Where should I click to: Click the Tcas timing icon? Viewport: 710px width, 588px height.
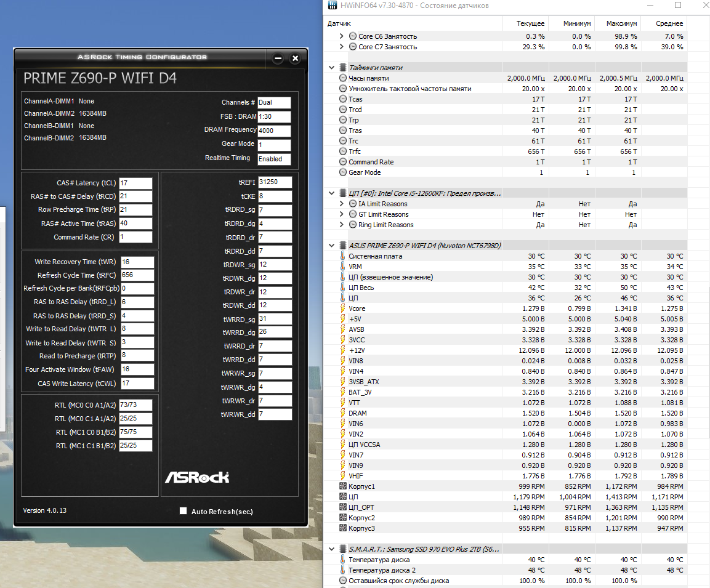click(x=343, y=99)
